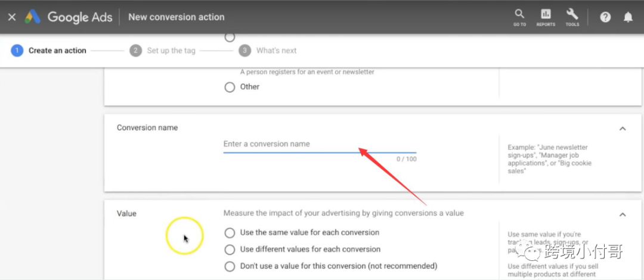Collapse the Value section chevron

(x=623, y=214)
